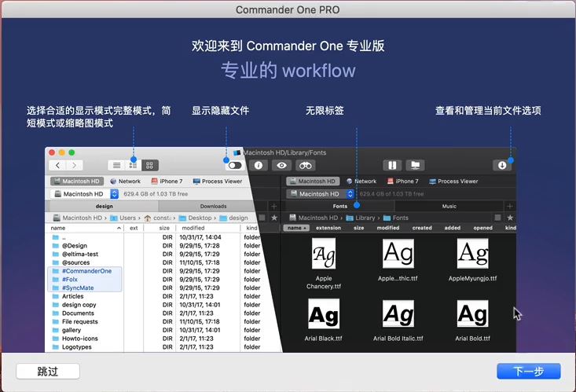Select Process Viewer in light pane
This screenshot has height=392, width=576.
218,181
